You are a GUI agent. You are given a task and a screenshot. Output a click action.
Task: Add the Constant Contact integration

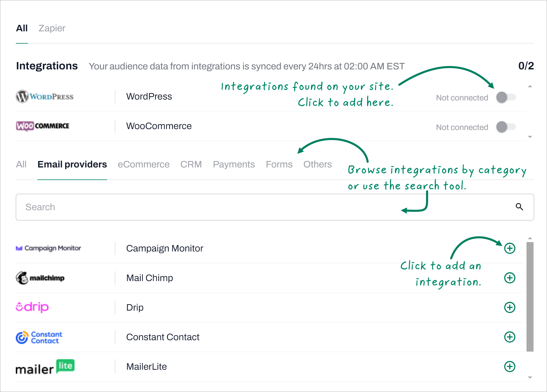pos(510,337)
